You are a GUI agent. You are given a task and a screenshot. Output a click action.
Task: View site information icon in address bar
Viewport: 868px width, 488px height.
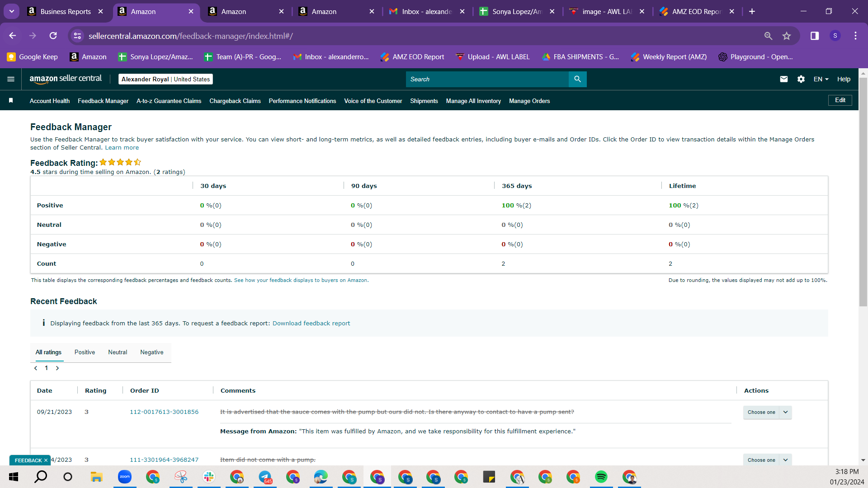(77, 36)
